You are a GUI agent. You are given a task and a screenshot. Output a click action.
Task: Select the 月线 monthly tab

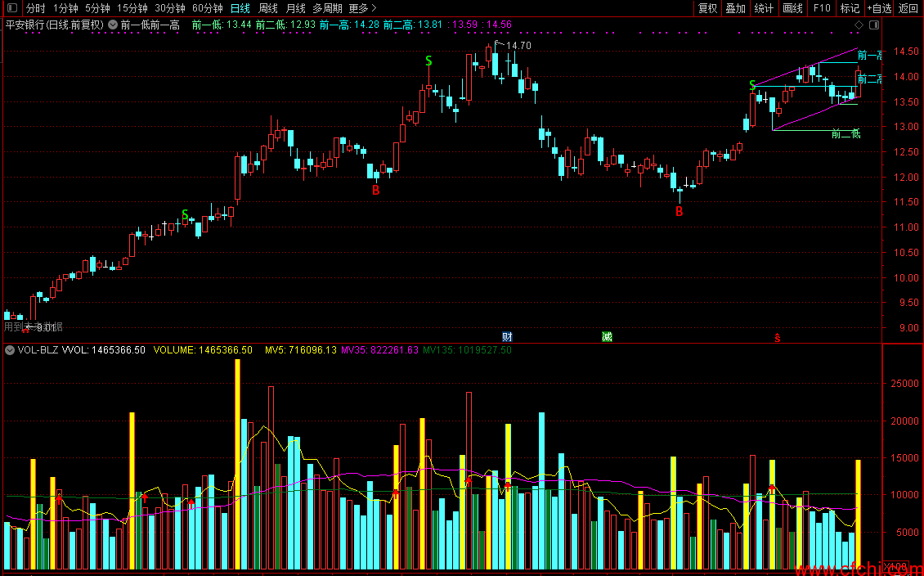[x=296, y=8]
